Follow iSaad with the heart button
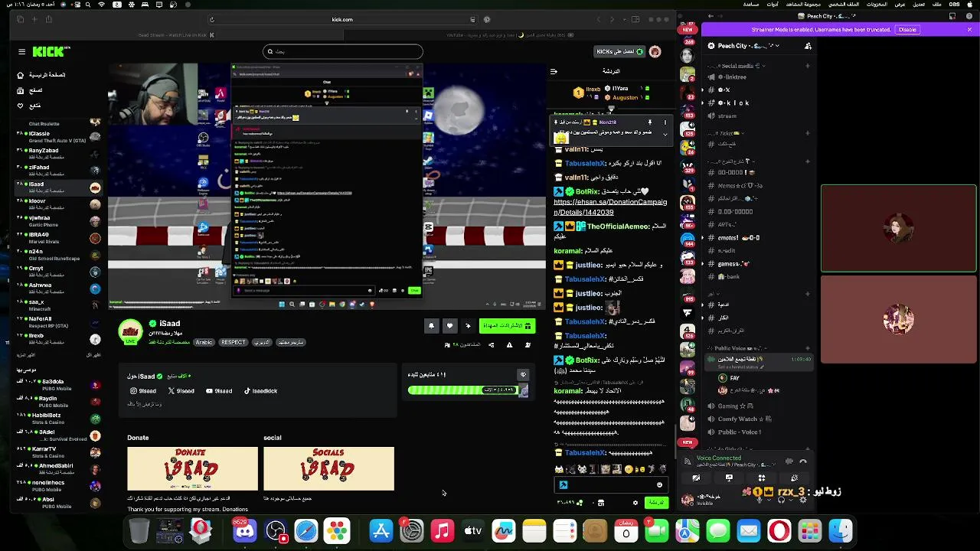Image resolution: width=980 pixels, height=551 pixels. (449, 326)
